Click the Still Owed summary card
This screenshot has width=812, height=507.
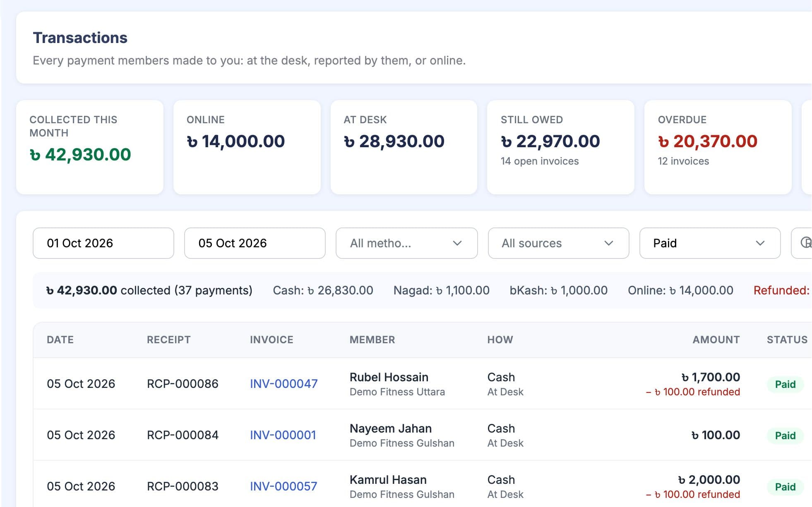tap(561, 147)
